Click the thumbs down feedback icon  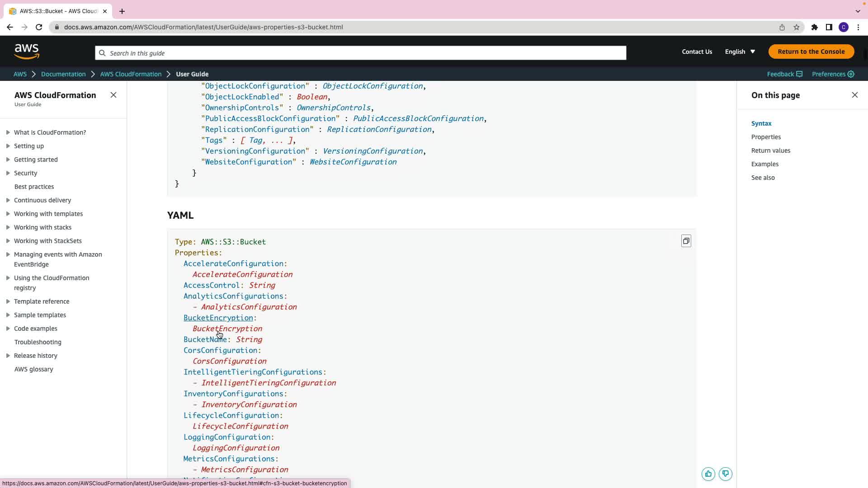[725, 474]
